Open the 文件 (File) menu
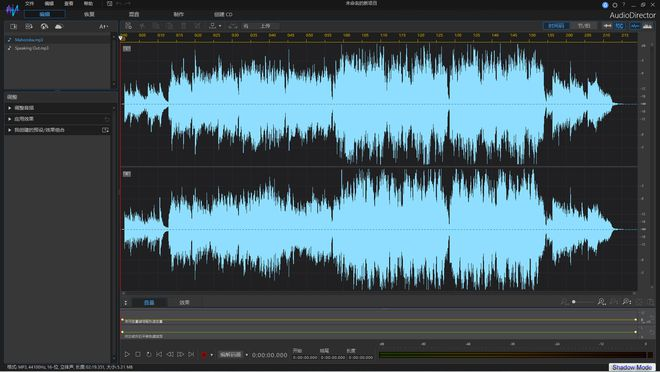Image resolution: width=660 pixels, height=372 pixels. pyautogui.click(x=29, y=3)
